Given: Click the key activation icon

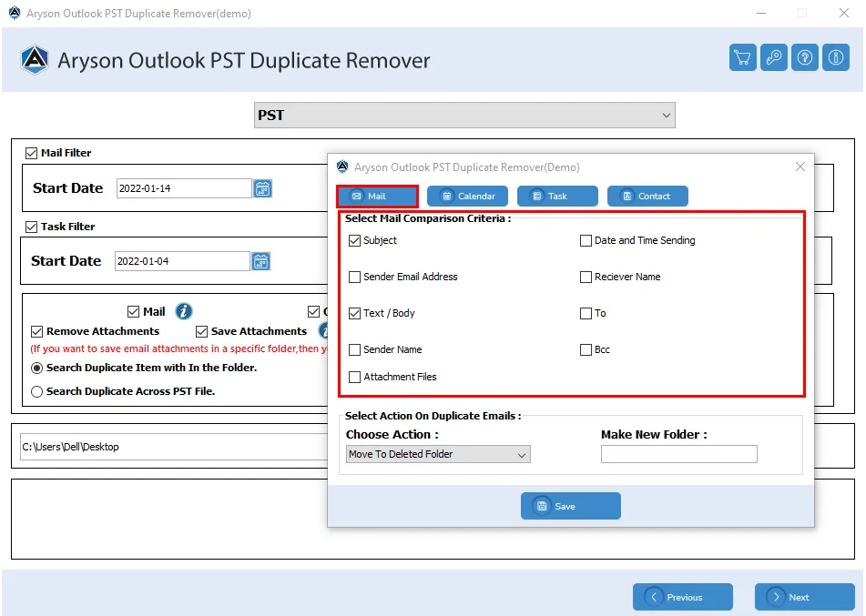Looking at the screenshot, I should [773, 57].
